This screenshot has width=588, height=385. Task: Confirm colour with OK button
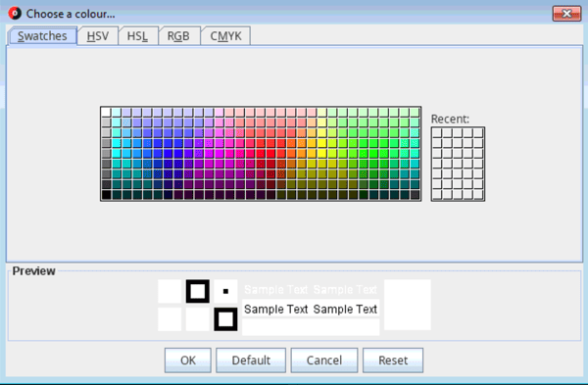point(188,361)
